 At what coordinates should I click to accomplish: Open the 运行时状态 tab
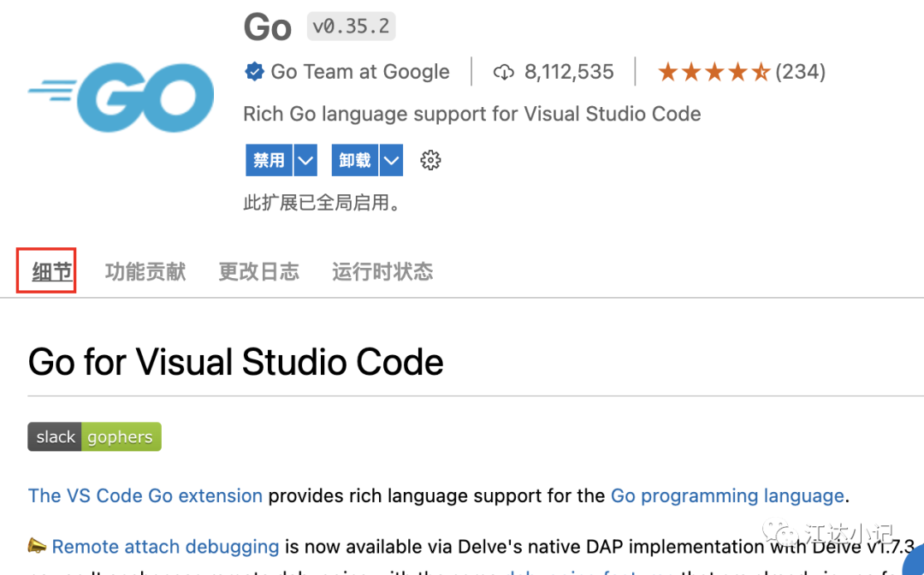tap(382, 271)
